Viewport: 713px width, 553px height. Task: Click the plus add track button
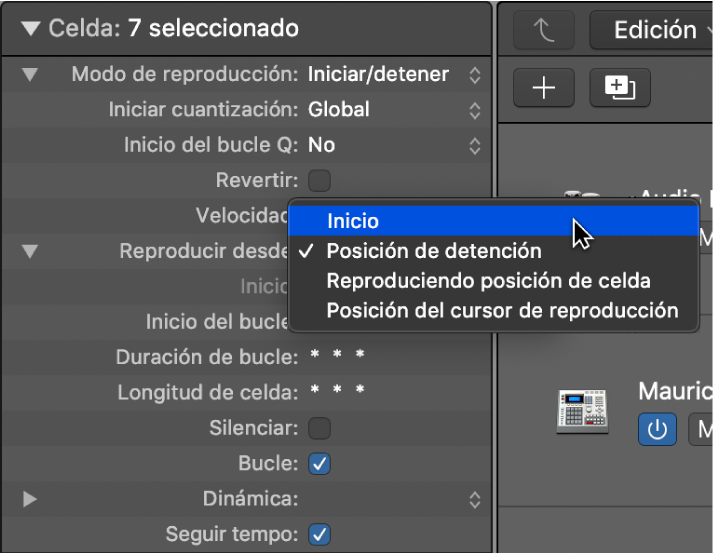coord(544,88)
